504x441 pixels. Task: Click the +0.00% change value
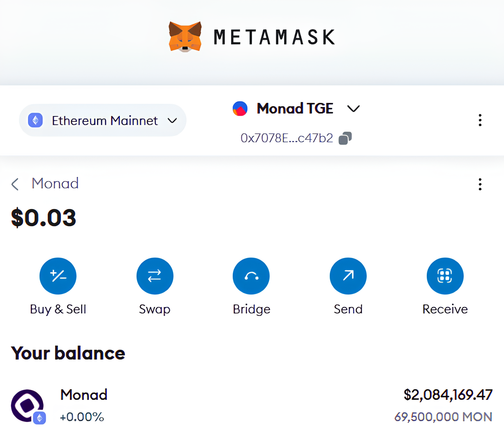click(82, 417)
